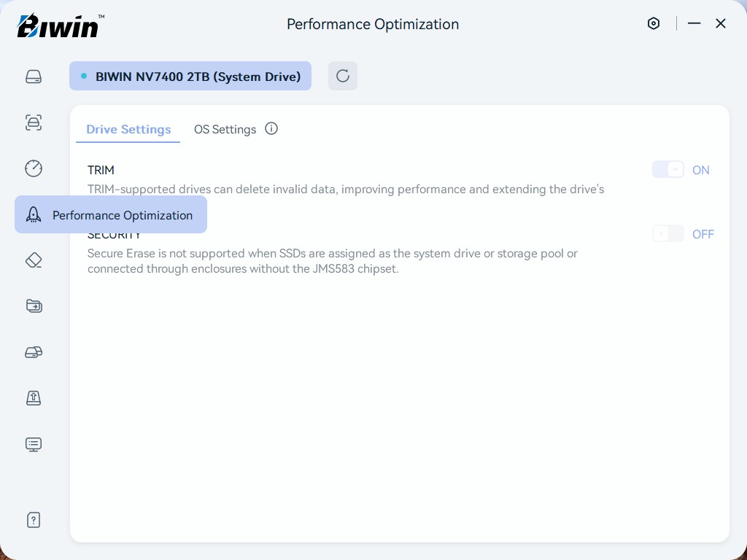The width and height of the screenshot is (747, 560).
Task: Click the hexagon settings icon in title bar
Action: click(654, 23)
